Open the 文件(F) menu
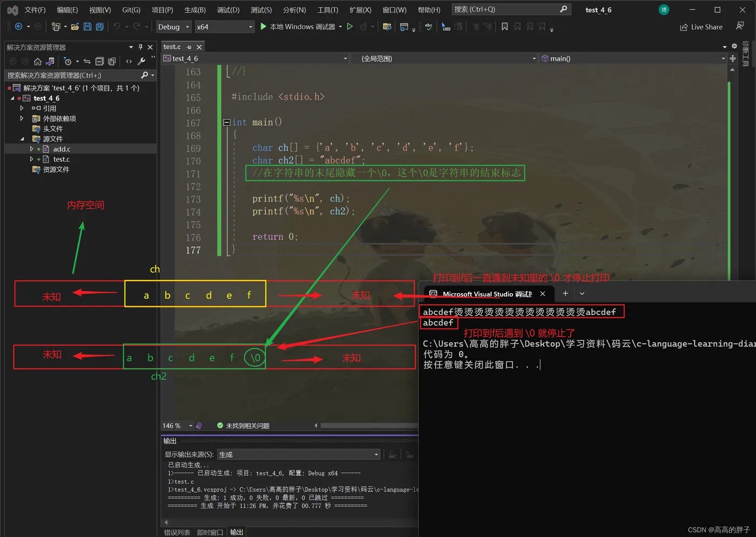The width and height of the screenshot is (756, 537). (x=35, y=10)
